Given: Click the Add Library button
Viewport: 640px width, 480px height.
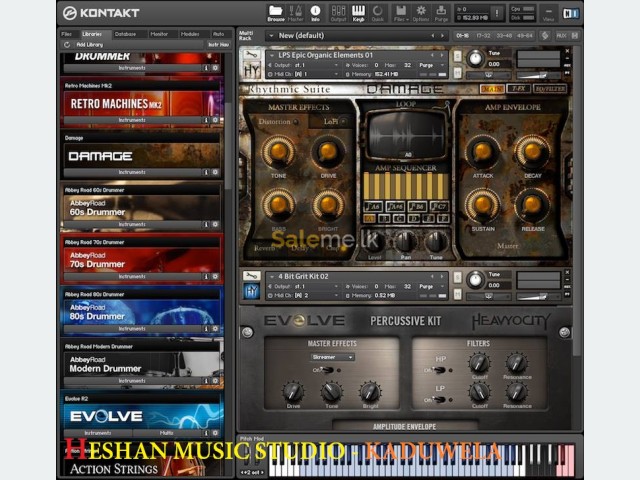Looking at the screenshot, I should pyautogui.click(x=90, y=44).
